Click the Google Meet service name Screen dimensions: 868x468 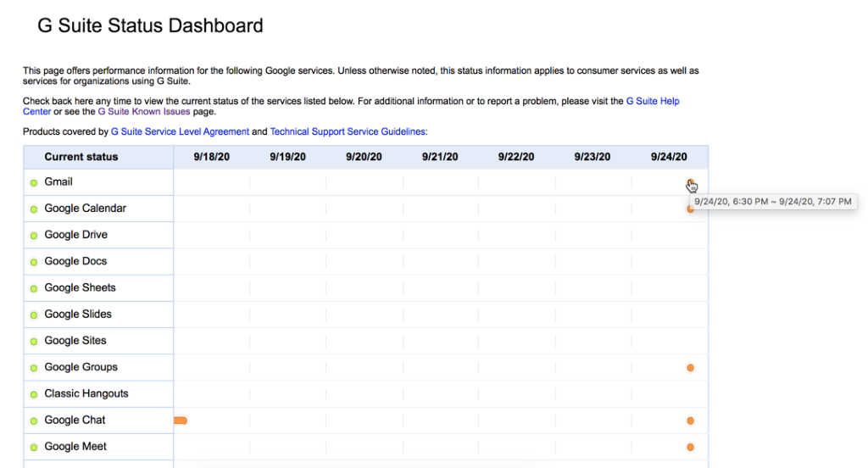click(x=75, y=447)
